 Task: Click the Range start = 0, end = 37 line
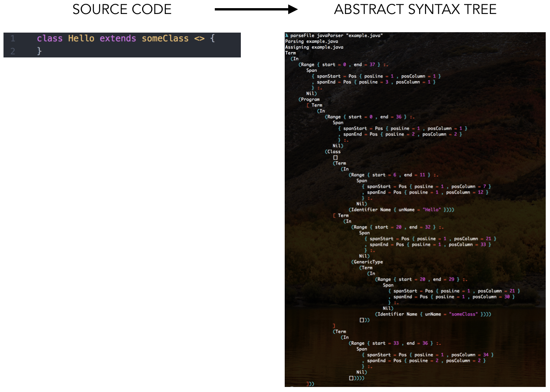pyautogui.click(x=343, y=64)
